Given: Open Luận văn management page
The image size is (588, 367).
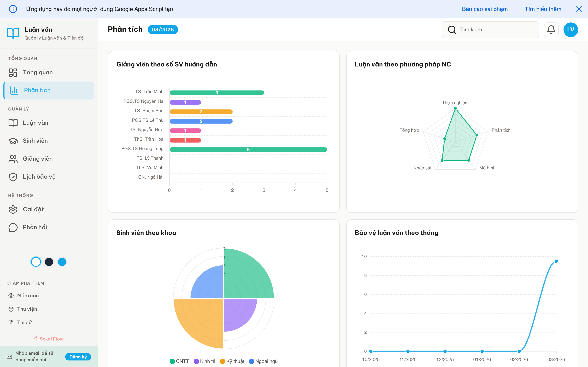Looking at the screenshot, I should pos(36,123).
